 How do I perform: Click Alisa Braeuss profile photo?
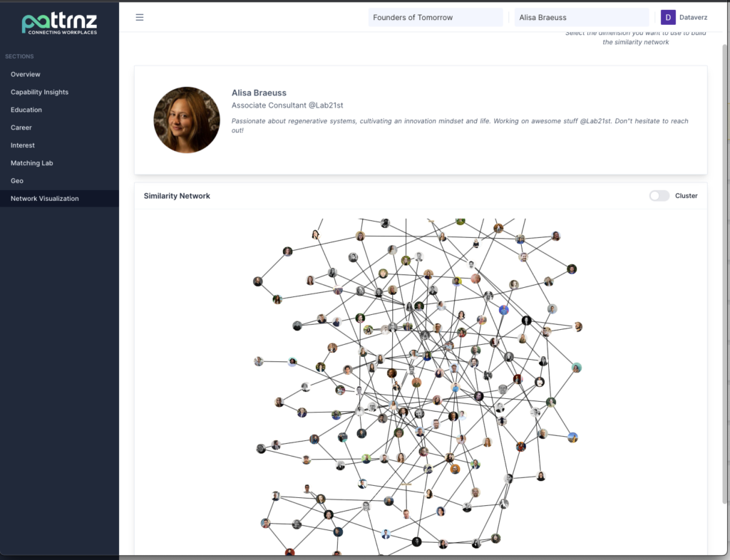187,120
